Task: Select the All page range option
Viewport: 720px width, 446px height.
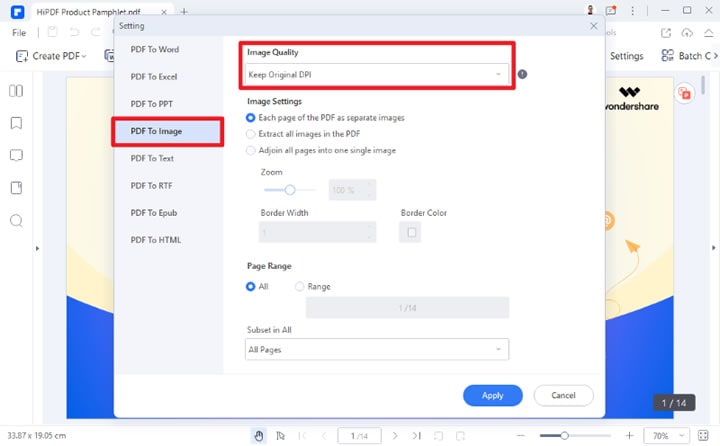Action: coord(250,287)
